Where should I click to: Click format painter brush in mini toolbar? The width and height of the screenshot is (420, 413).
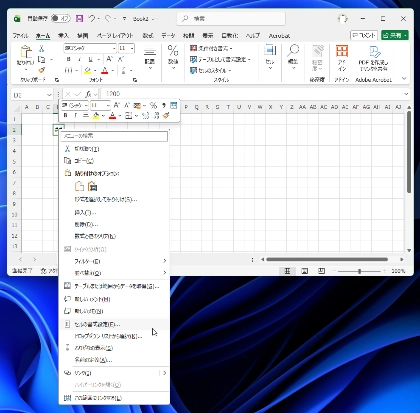[166, 115]
